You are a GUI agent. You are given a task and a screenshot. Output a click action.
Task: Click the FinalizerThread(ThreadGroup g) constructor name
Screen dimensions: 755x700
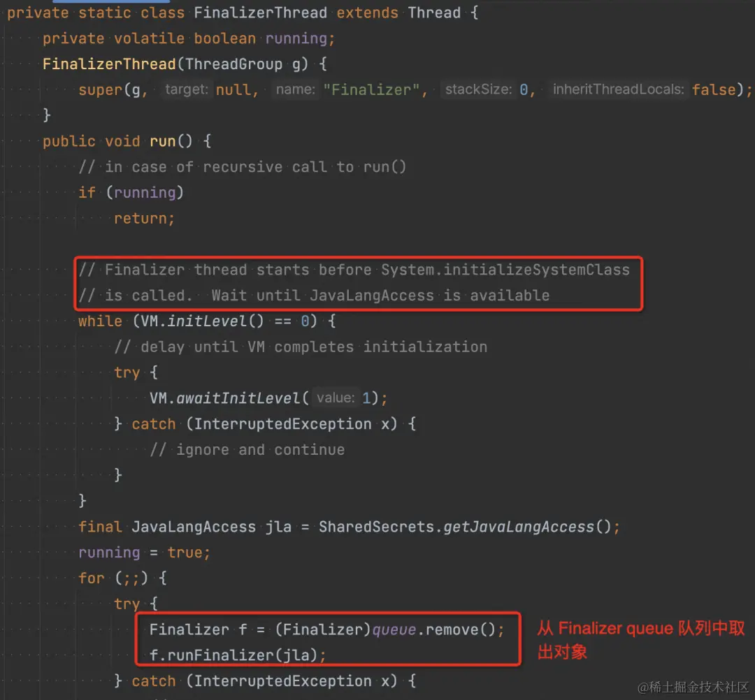[x=109, y=64]
